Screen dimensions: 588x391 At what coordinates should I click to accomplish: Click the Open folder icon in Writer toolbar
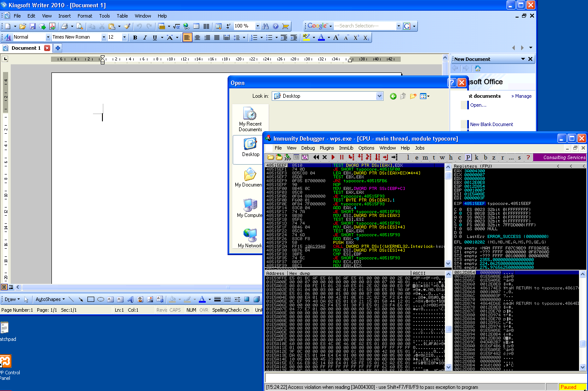click(x=22, y=26)
